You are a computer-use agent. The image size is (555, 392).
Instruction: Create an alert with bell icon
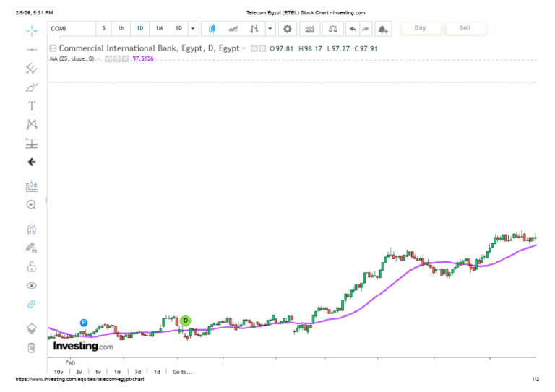383,29
